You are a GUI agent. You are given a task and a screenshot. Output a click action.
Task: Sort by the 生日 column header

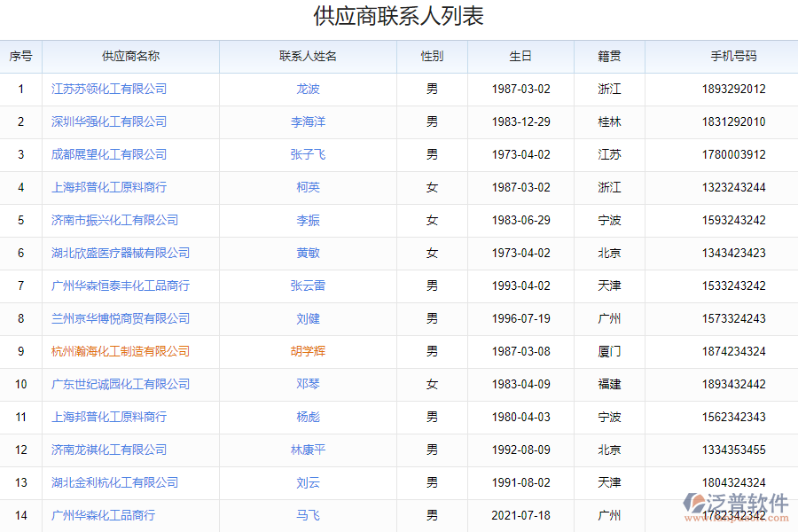pyautogui.click(x=520, y=56)
